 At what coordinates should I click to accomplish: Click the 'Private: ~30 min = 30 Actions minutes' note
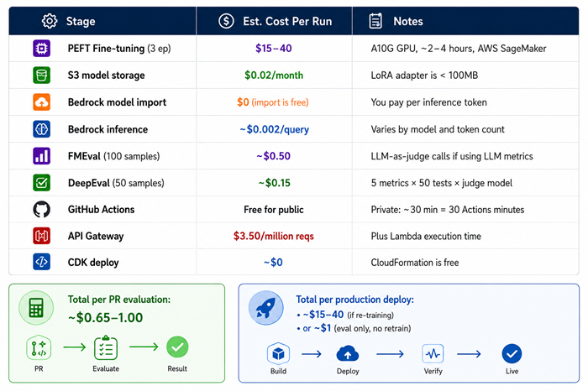pyautogui.click(x=448, y=210)
